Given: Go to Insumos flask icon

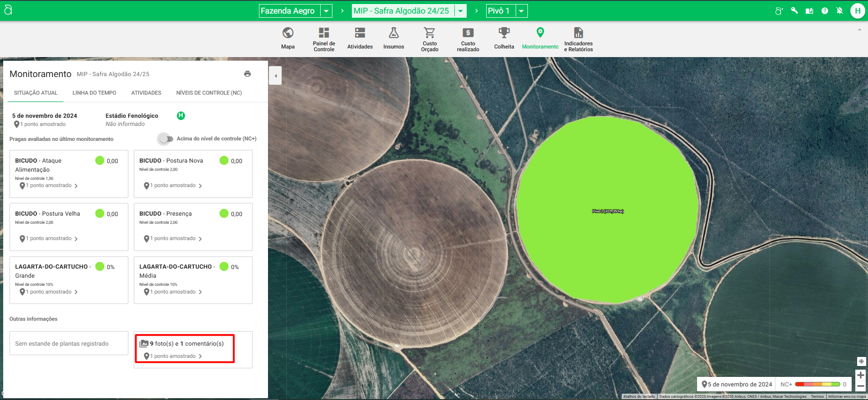Looking at the screenshot, I should coord(393,33).
